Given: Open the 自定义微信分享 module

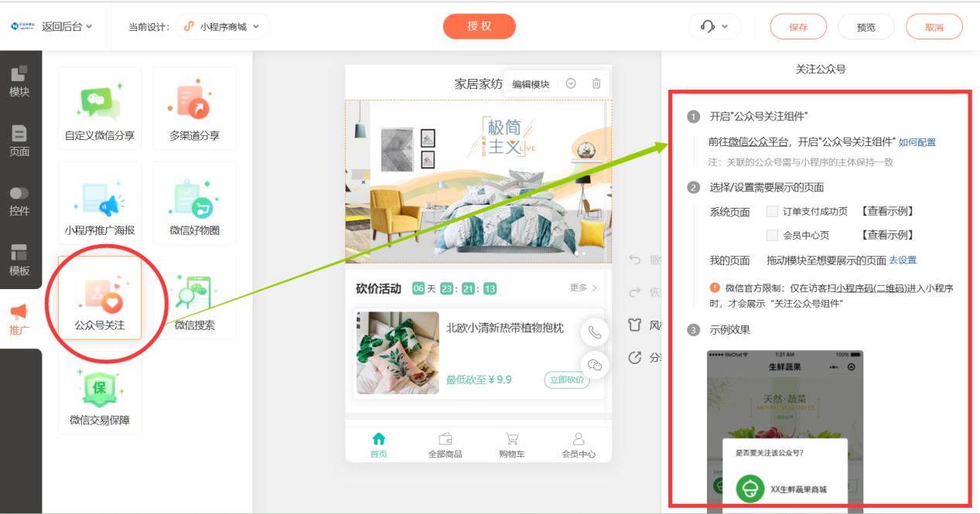Looking at the screenshot, I should (100, 108).
